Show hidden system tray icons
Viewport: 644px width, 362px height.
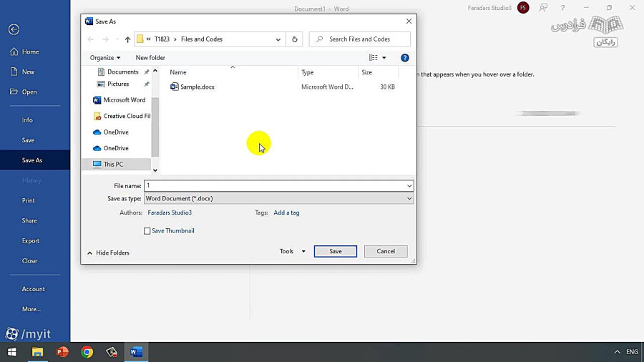point(617,352)
